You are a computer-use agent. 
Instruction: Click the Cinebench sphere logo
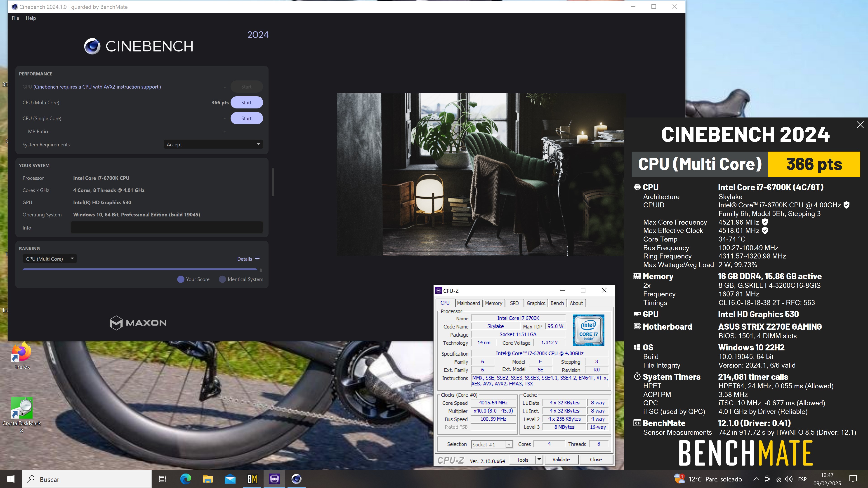point(92,46)
